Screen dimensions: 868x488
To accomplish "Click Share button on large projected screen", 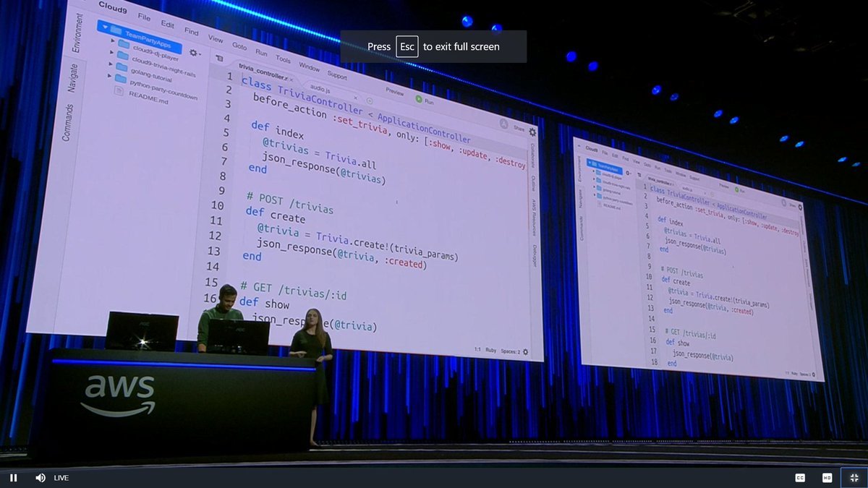I will point(519,128).
